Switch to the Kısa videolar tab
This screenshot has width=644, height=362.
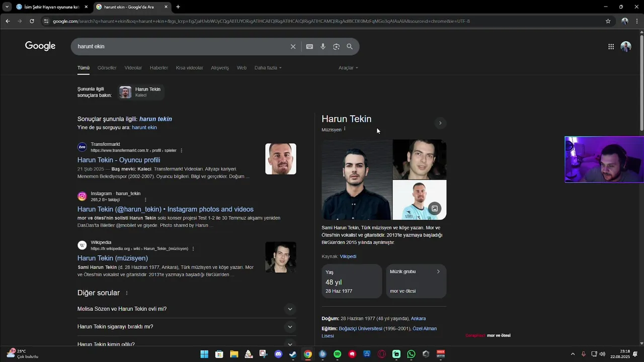click(x=190, y=68)
